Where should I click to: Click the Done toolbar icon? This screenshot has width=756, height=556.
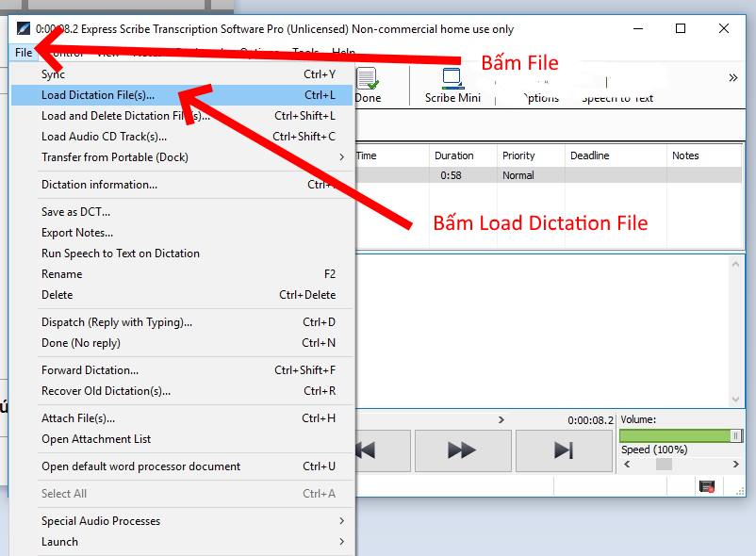[x=368, y=78]
